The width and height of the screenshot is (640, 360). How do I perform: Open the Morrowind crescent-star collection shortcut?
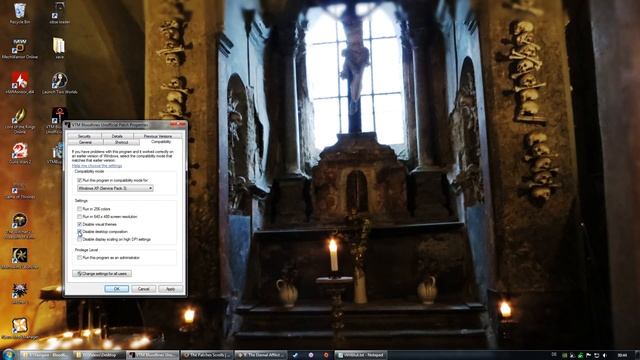(x=20, y=258)
